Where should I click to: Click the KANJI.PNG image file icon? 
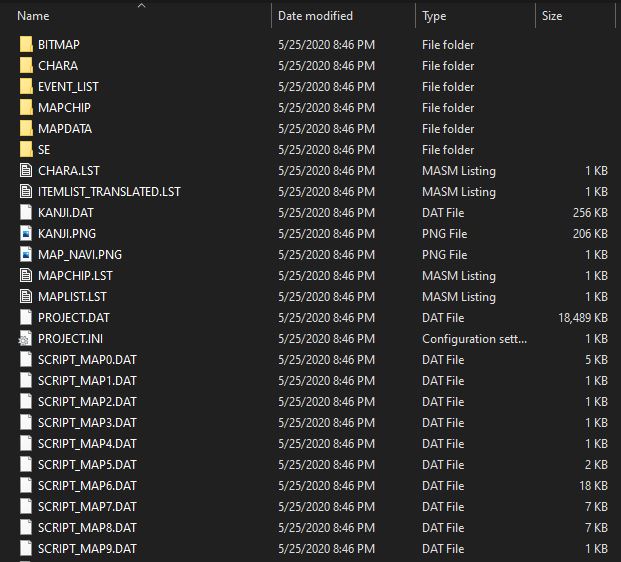tap(26, 234)
